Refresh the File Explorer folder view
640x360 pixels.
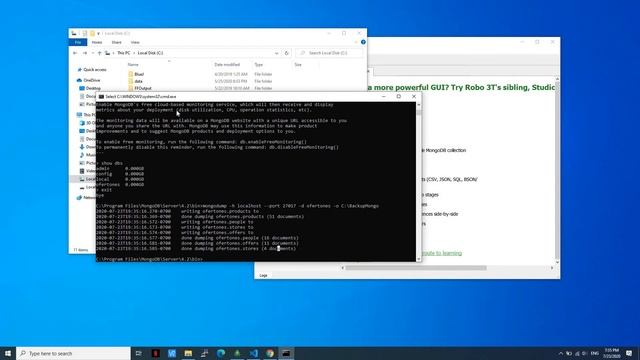(287, 53)
